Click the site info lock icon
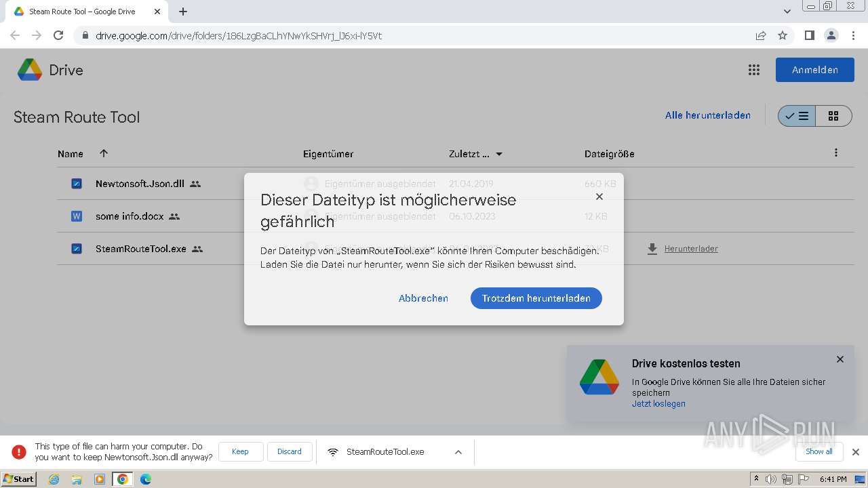868x488 pixels. (x=85, y=36)
